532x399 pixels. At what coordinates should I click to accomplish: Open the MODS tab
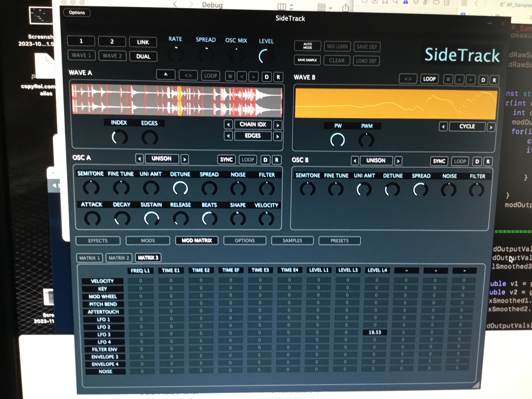pyautogui.click(x=148, y=241)
